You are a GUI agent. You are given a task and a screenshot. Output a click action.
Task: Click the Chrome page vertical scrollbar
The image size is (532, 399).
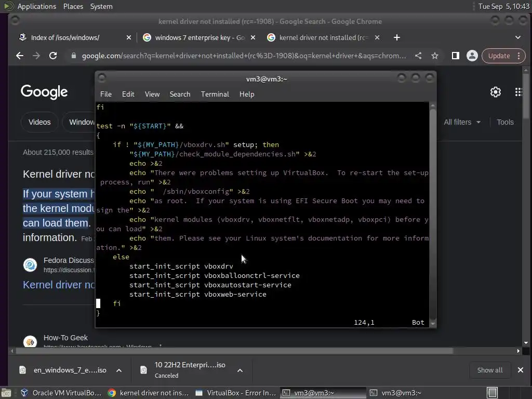click(526, 97)
